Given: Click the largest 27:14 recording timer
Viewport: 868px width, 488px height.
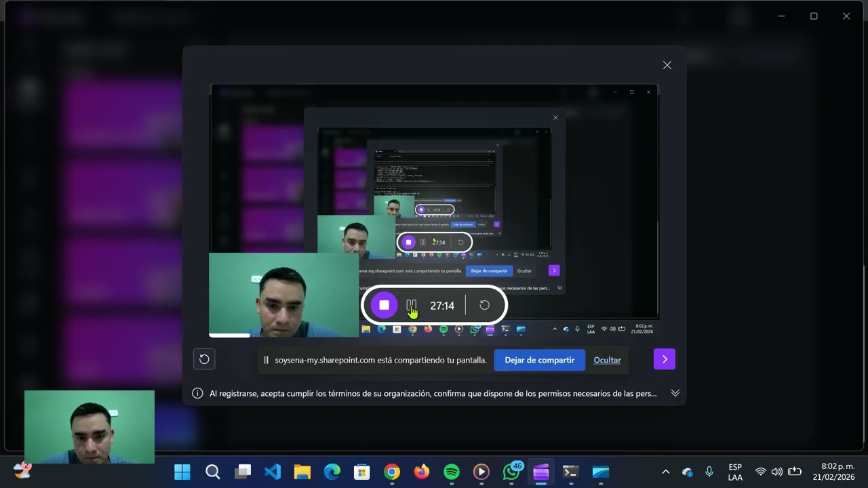Looking at the screenshot, I should [442, 306].
